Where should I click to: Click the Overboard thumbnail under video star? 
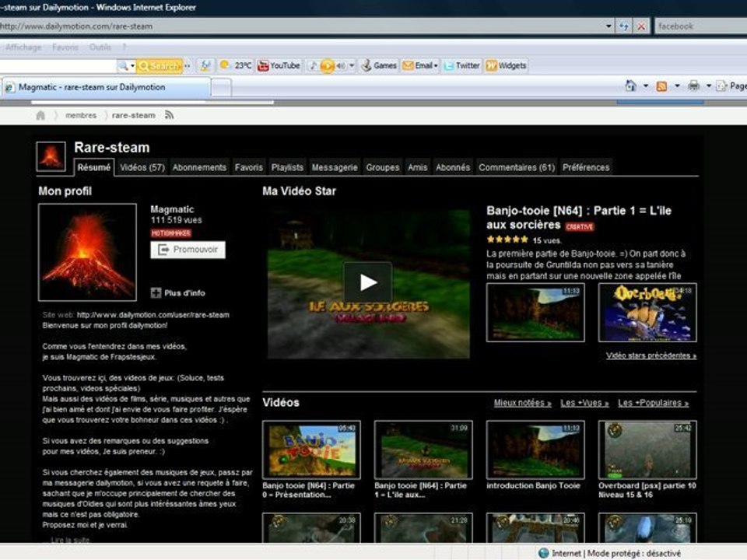pos(647,313)
